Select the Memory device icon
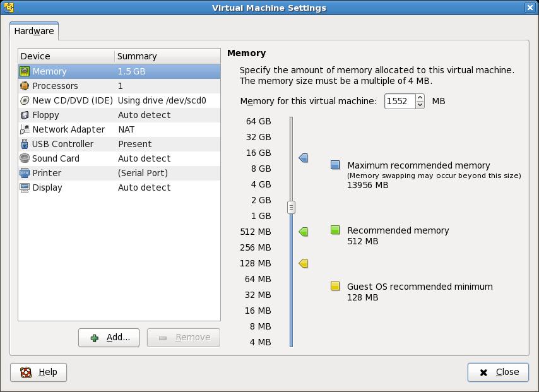The width and height of the screenshot is (539, 392). point(25,71)
